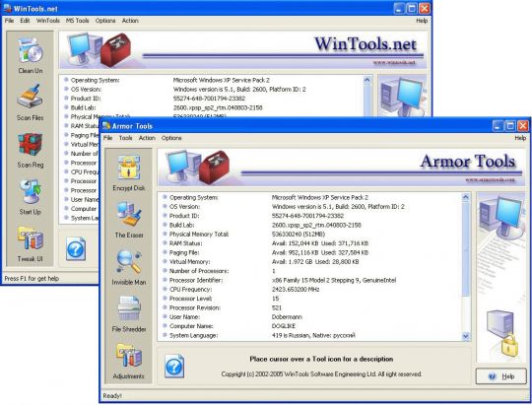Select Operating System row in WinTools.net
The image size is (532, 405).
(x=213, y=80)
